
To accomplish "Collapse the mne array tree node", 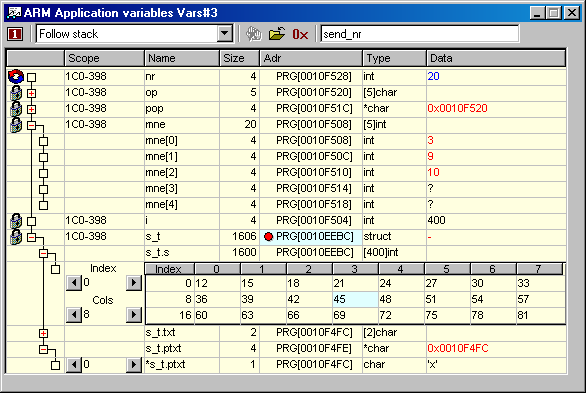I will coord(31,126).
